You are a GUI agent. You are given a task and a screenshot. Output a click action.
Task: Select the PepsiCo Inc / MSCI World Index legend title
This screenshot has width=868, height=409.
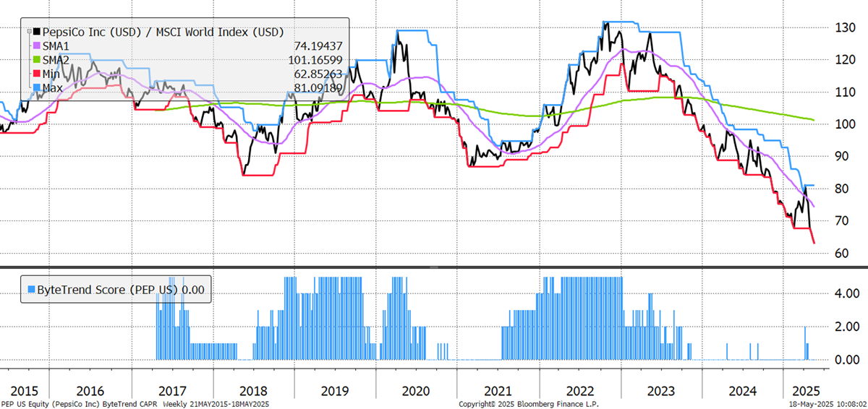click(x=162, y=32)
